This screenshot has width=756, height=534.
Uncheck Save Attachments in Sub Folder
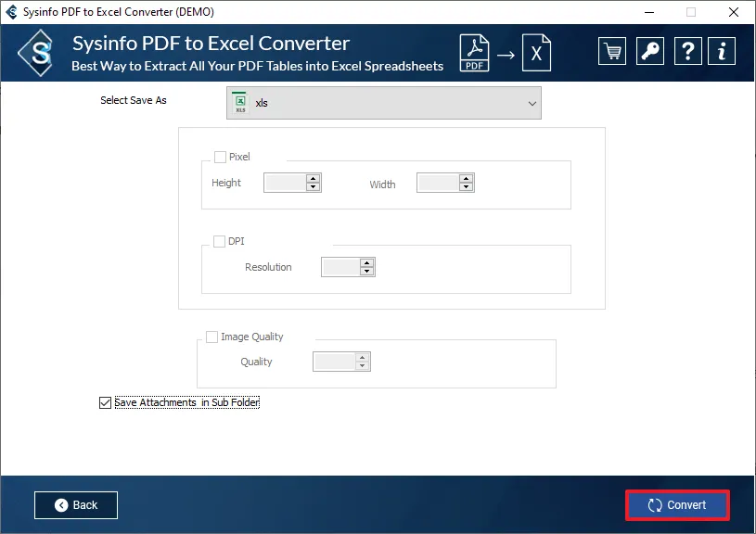(x=105, y=402)
